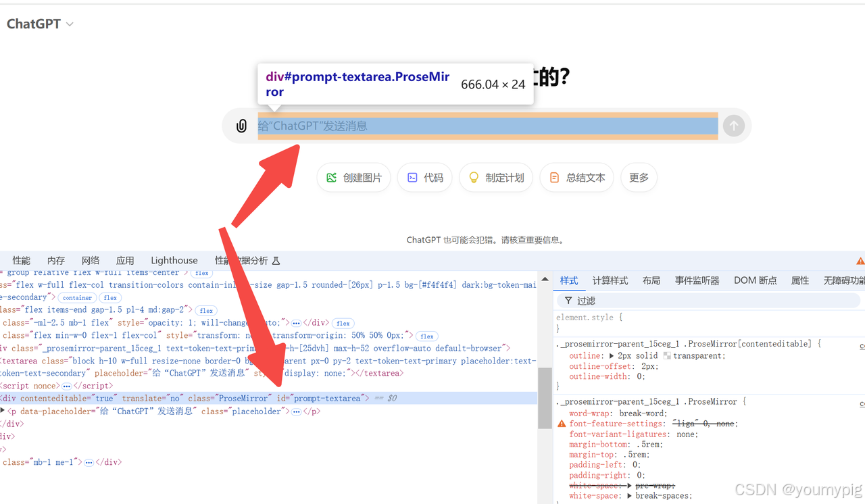Click the margin-top property name
Image resolution: width=865 pixels, height=504 pixels.
590,455
